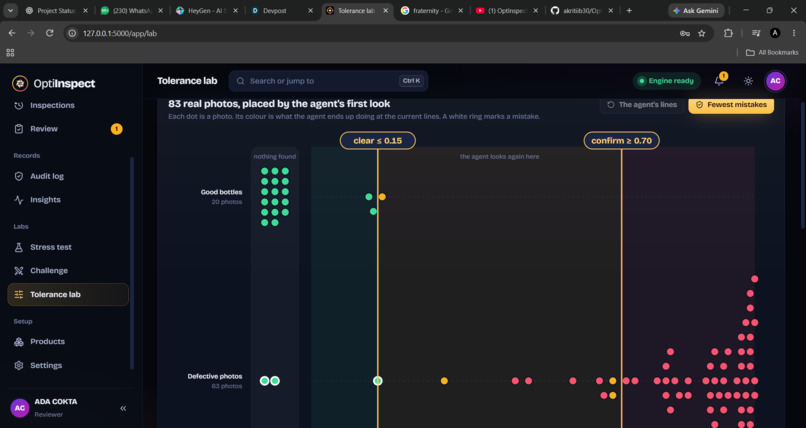Open the Chrome profile A icon
Screen dimensions: 806x428
click(775, 33)
